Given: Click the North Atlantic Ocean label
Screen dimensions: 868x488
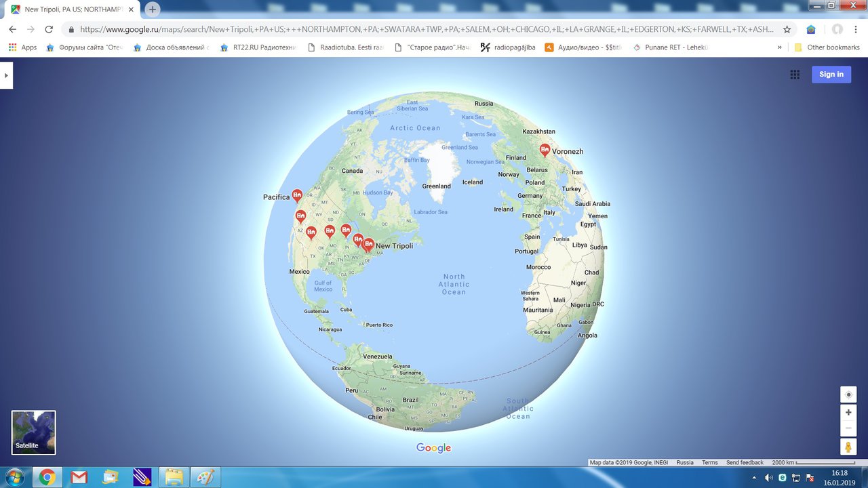Looking at the screenshot, I should point(454,284).
